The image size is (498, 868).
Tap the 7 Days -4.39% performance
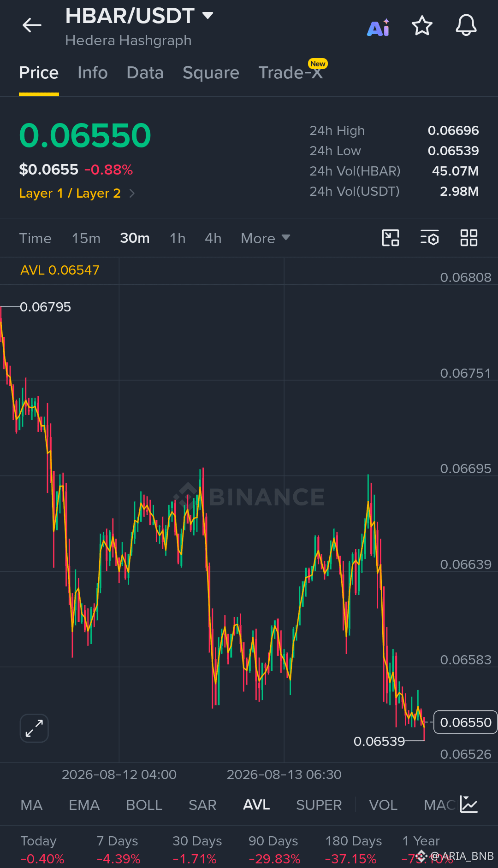[x=119, y=850]
